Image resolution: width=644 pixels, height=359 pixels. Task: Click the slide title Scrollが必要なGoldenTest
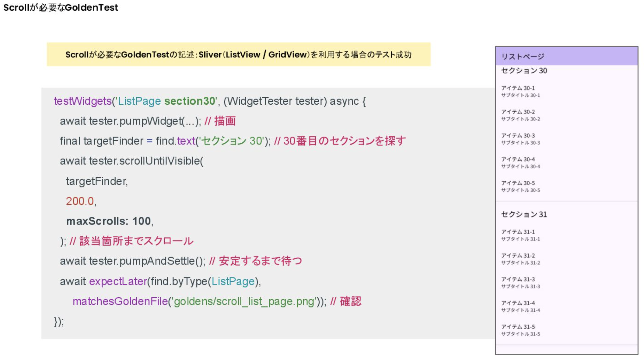(x=61, y=7)
